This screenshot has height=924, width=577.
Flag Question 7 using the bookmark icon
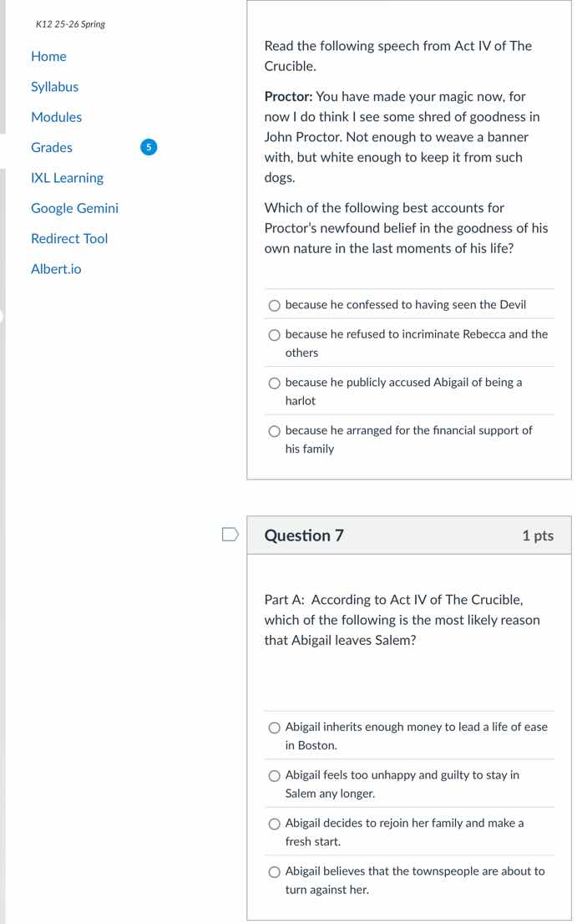[x=230, y=535]
